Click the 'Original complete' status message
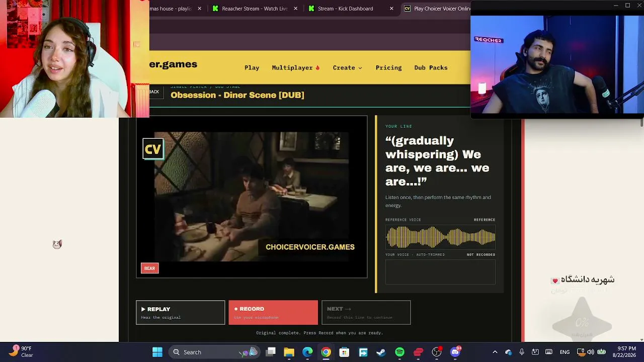Image resolution: width=644 pixels, height=362 pixels. 319,333
